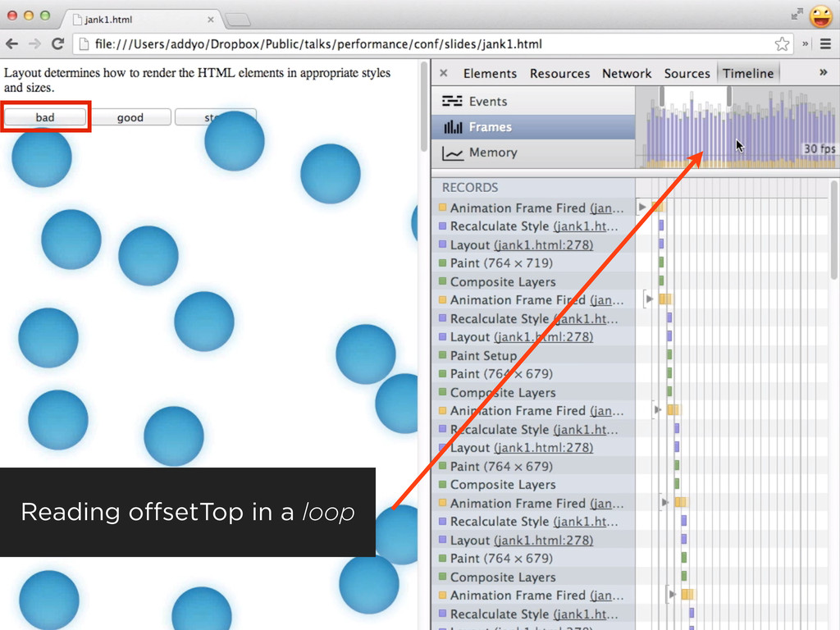This screenshot has width=840, height=630.
Task: Click the browser back arrow
Action: 12,44
